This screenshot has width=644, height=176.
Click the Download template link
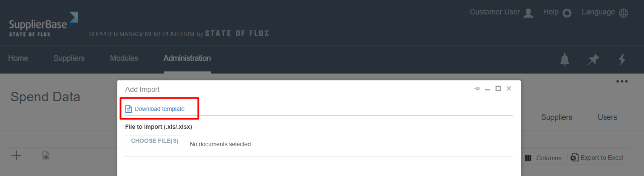pos(159,109)
